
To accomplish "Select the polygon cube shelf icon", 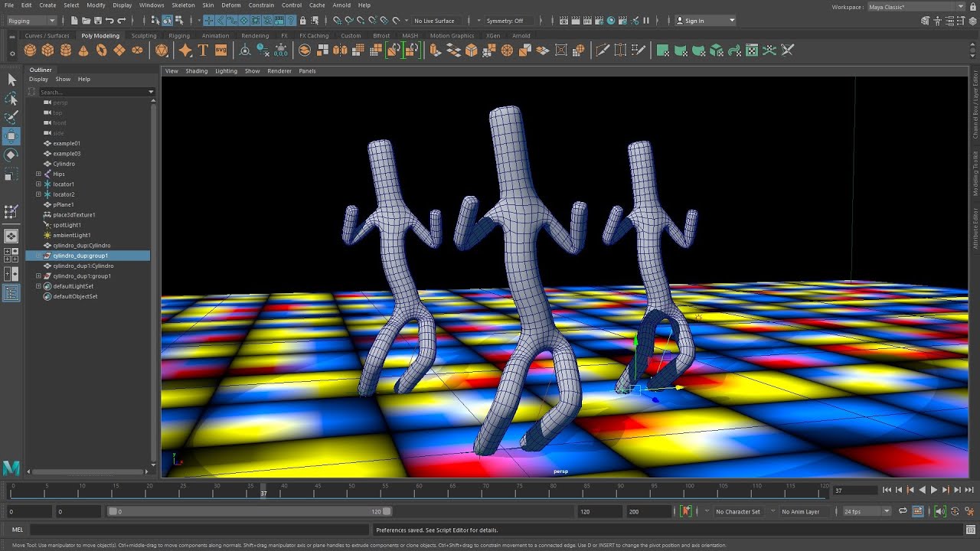I will [47, 51].
